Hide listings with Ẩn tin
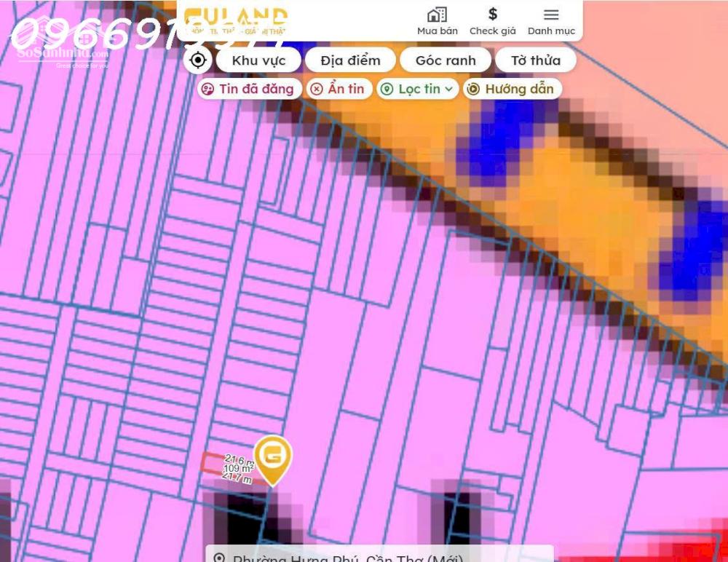The image size is (728, 562). 338,89
